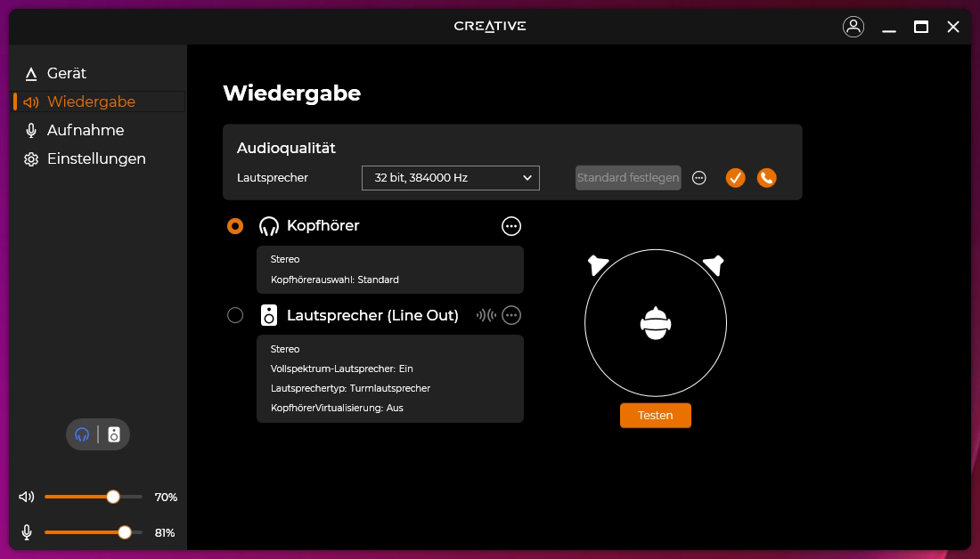Screen dimensions: 980x559
Task: Open Lautsprecher (Line Out) more options menu
Action: [x=511, y=315]
